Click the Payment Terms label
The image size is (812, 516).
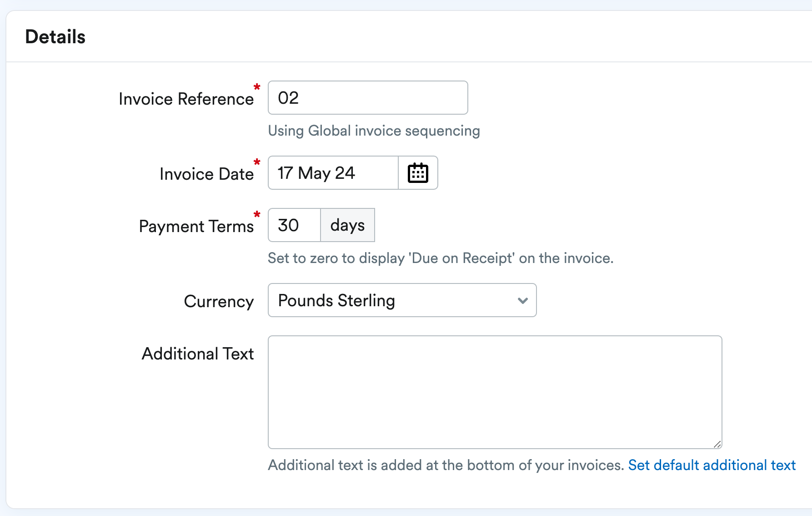pyautogui.click(x=196, y=226)
